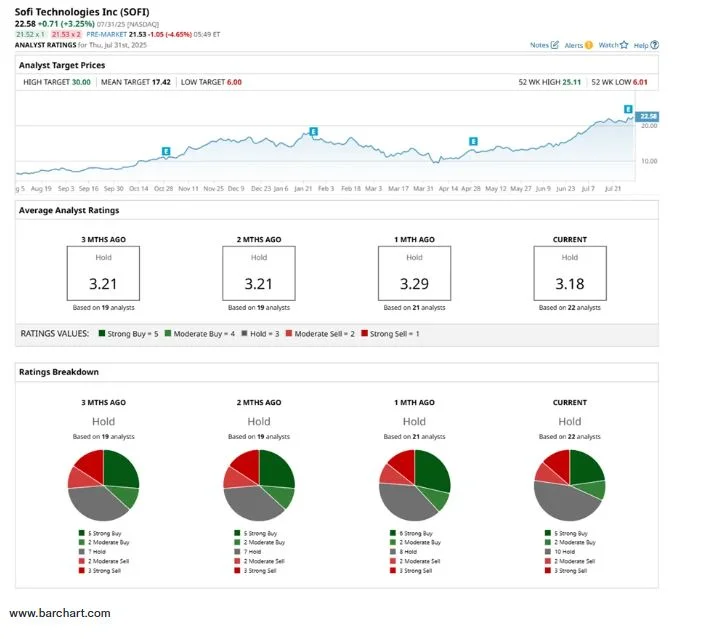This screenshot has width=714, height=639.
Task: Click the latest earnings E marker near Jul 21
Action: coord(628,109)
